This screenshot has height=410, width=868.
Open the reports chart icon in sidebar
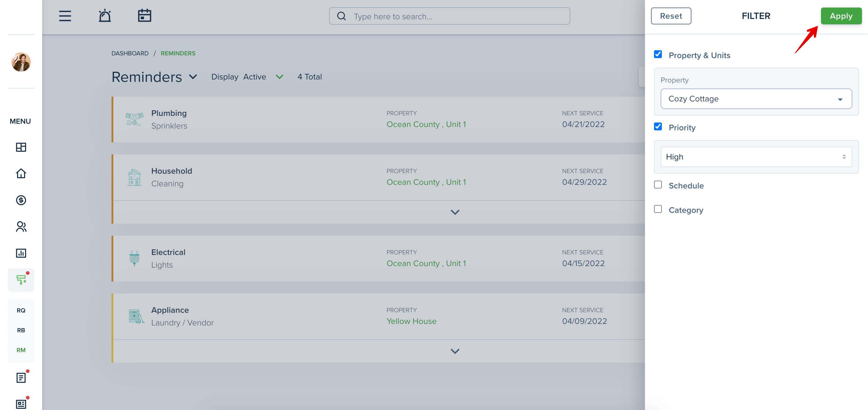21,253
